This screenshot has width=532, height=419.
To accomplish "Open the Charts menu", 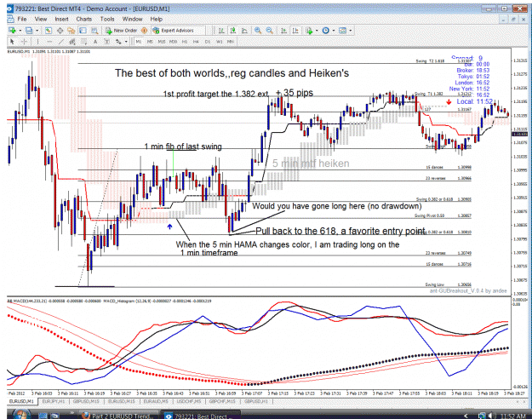I will click(x=83, y=19).
